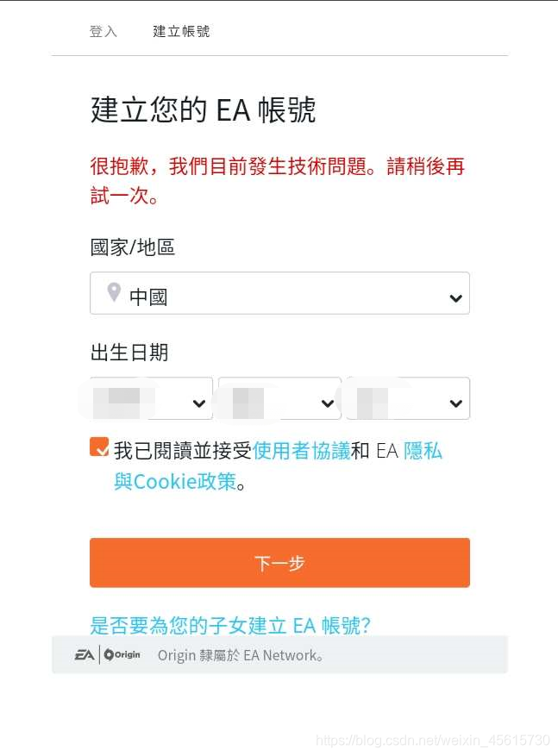Click the chevron on first birth date selector

tap(199, 400)
